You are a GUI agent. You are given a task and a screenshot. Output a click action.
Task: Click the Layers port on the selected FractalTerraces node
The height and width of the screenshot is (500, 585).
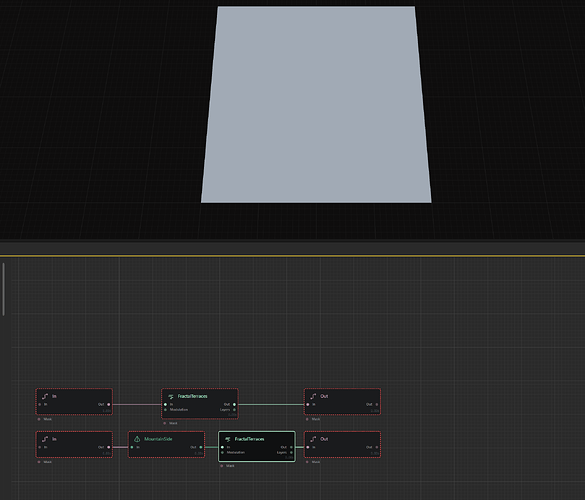(291, 453)
